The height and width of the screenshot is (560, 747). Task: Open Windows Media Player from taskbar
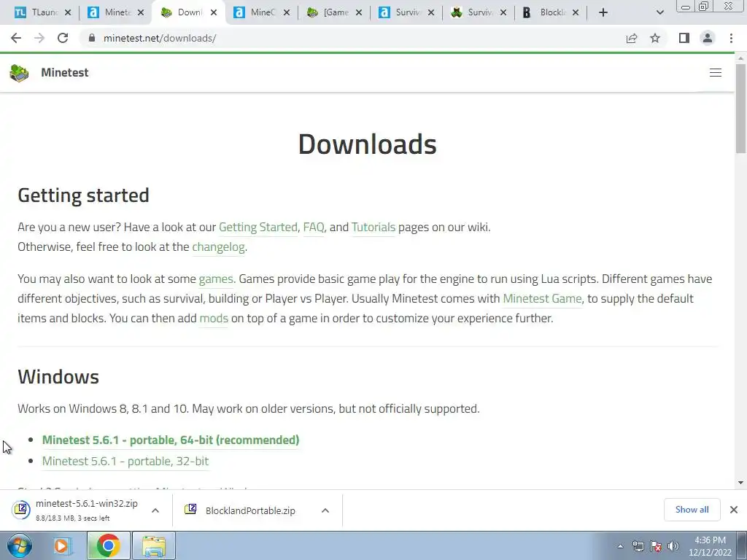[61, 545]
